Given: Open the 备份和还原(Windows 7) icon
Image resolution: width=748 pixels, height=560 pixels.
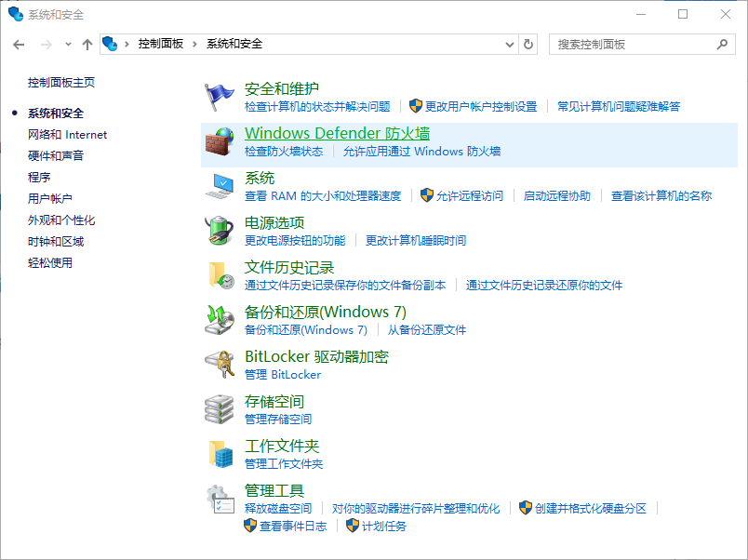Looking at the screenshot, I should click(220, 320).
